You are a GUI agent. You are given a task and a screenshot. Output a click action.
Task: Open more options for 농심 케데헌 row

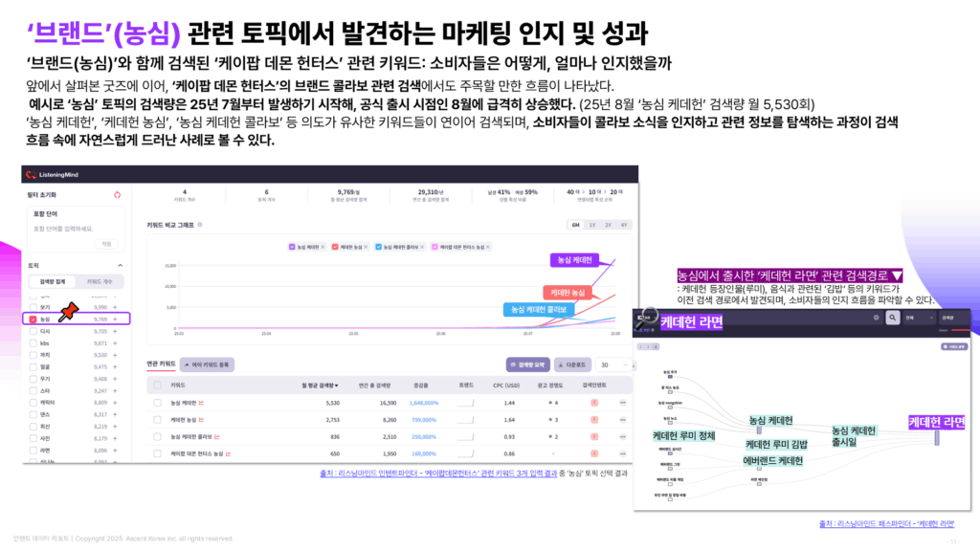click(x=622, y=403)
